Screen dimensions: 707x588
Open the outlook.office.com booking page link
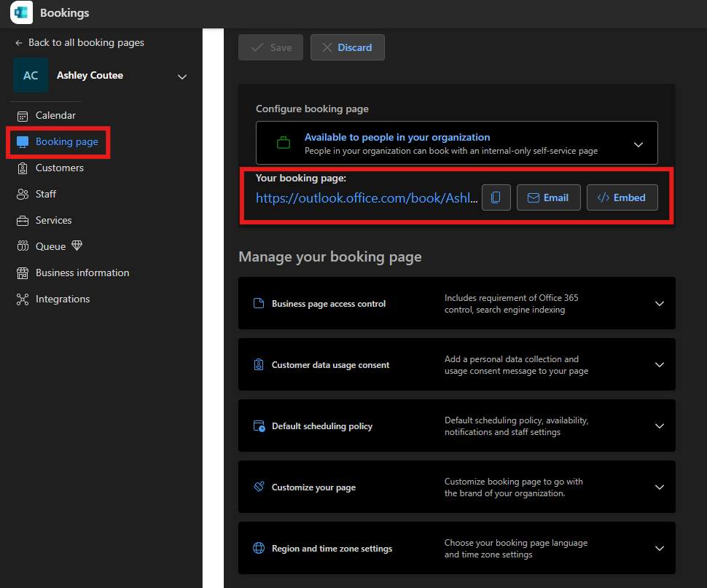[x=367, y=197]
